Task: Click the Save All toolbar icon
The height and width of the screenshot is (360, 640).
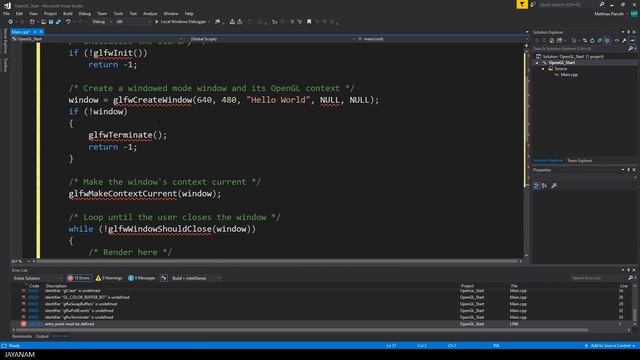Action: click(58, 22)
